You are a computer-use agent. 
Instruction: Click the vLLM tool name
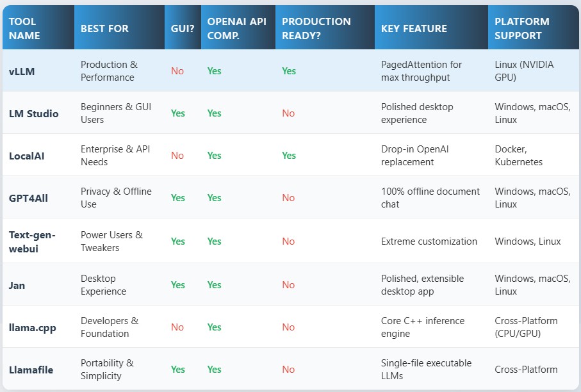[x=22, y=71]
